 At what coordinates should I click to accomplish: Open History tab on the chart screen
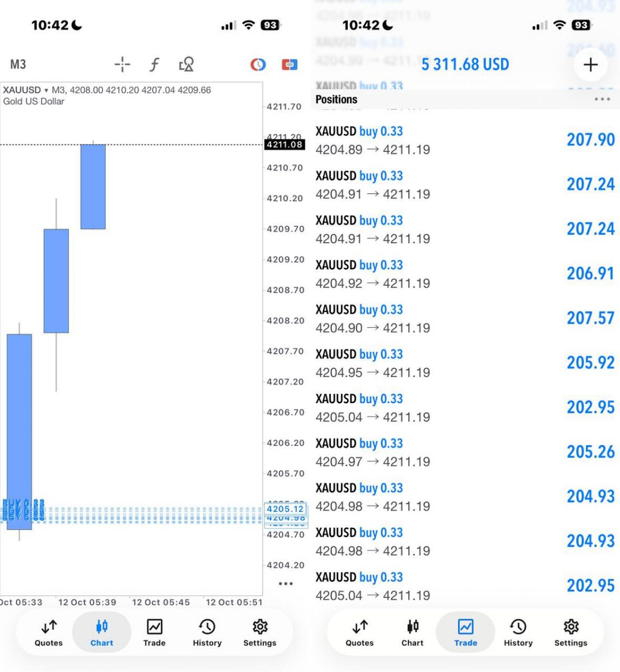tap(207, 633)
